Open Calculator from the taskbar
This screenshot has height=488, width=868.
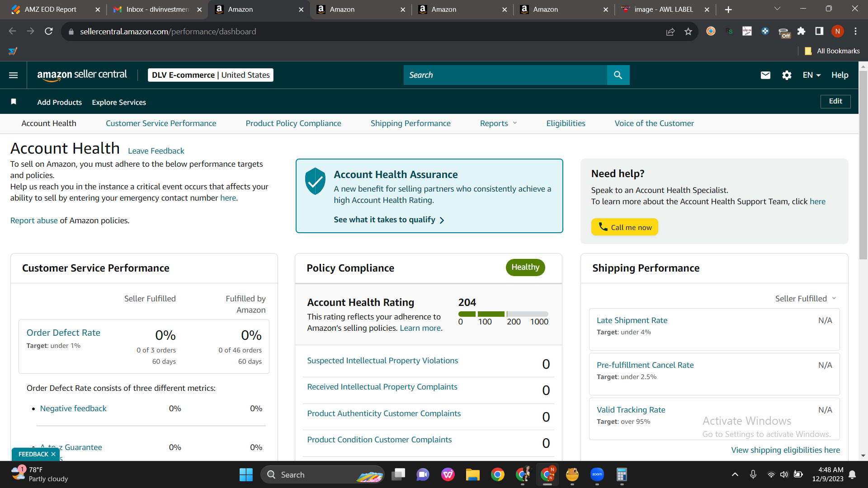622,474
